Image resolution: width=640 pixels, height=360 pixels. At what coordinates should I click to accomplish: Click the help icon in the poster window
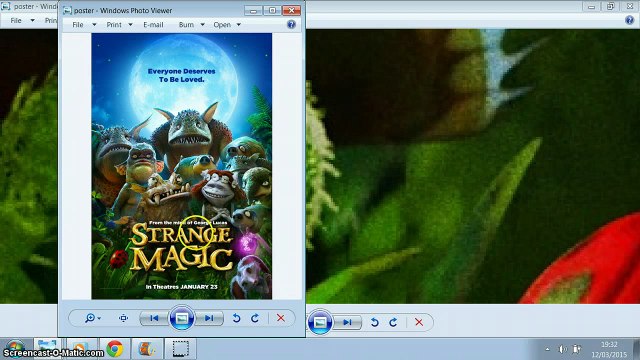[291, 24]
